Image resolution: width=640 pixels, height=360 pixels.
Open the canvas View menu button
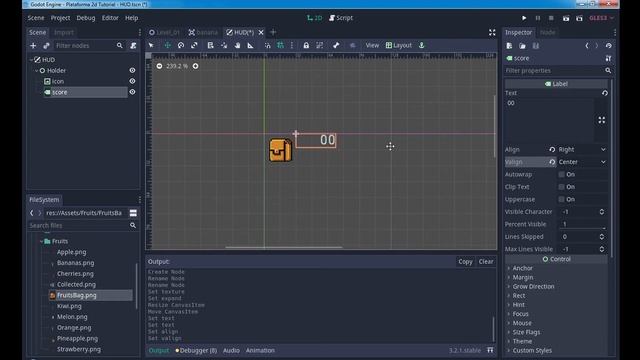tap(372, 45)
